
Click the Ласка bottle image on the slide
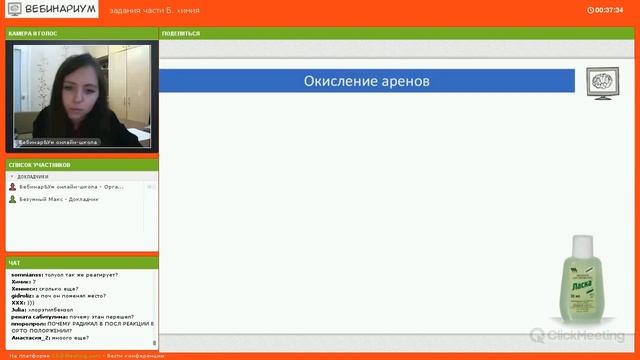coord(581,280)
